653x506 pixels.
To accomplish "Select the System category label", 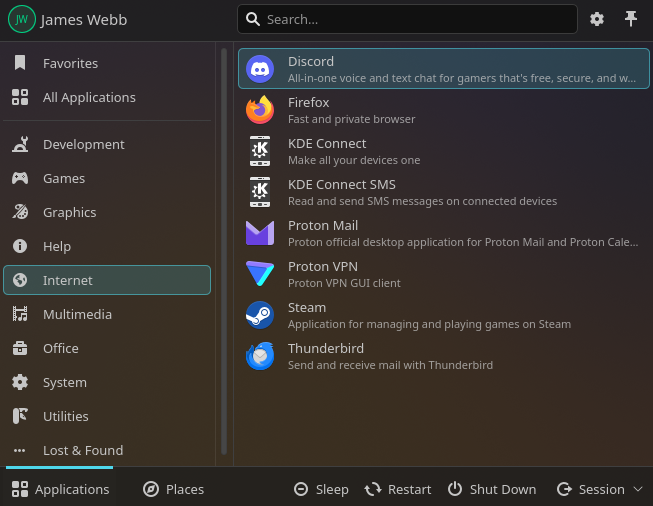I will (65, 383).
